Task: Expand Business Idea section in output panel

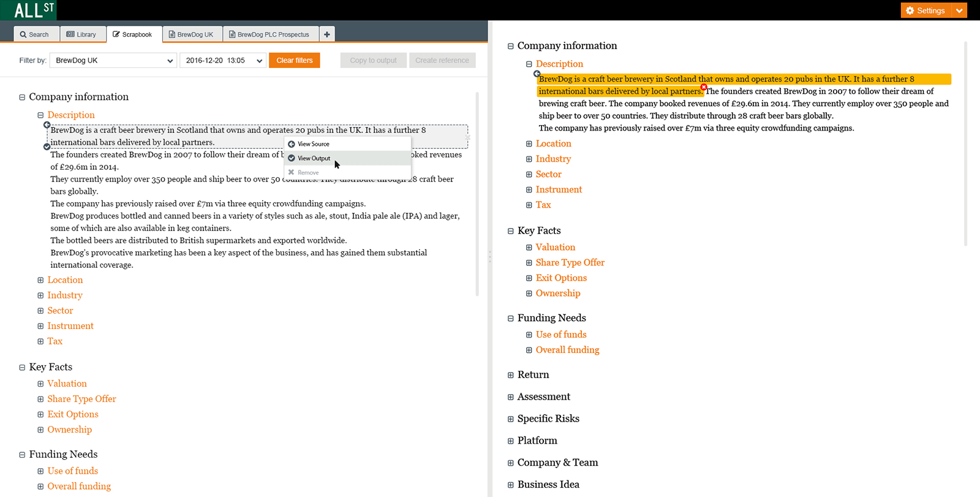Action: [x=510, y=485]
